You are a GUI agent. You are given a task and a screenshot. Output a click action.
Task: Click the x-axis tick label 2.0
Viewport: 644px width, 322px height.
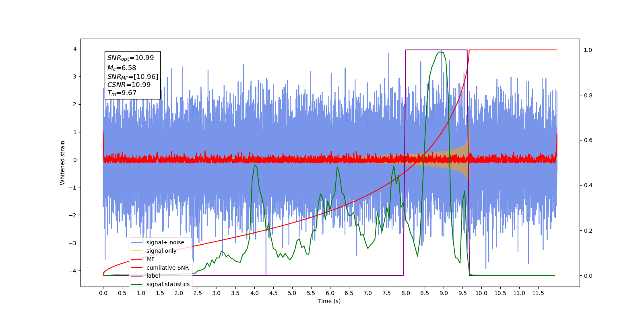coord(179,293)
